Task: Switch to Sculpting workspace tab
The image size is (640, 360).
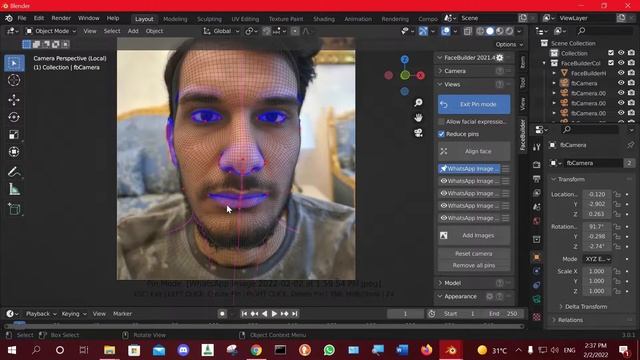Action: click(x=209, y=19)
